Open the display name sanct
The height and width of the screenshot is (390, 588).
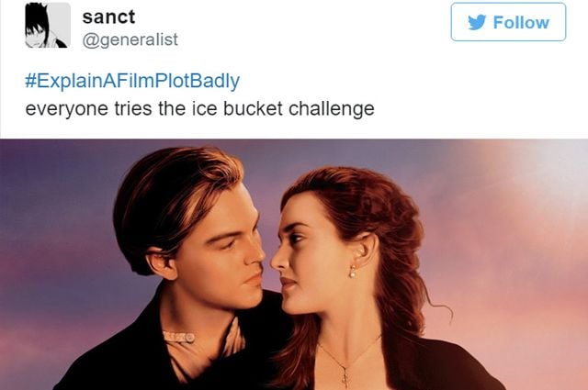pos(108,17)
